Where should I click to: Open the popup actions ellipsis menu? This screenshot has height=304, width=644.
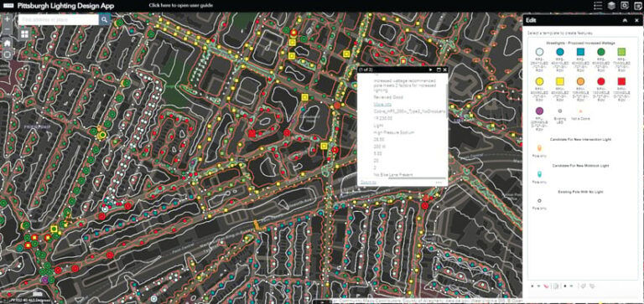(439, 183)
